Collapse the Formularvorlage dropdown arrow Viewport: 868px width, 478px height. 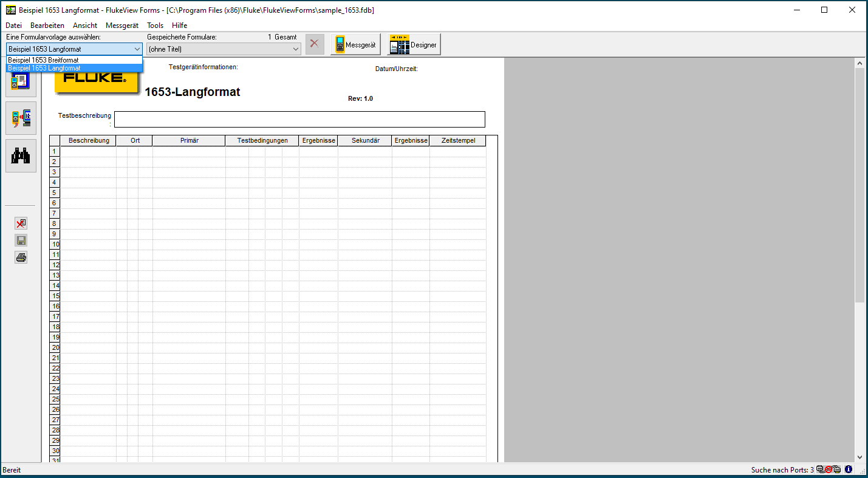[137, 49]
